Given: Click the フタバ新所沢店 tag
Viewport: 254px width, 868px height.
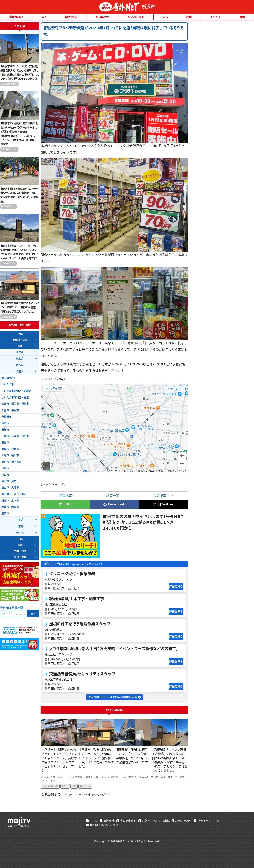Looking at the screenshot, I should [50, 786].
